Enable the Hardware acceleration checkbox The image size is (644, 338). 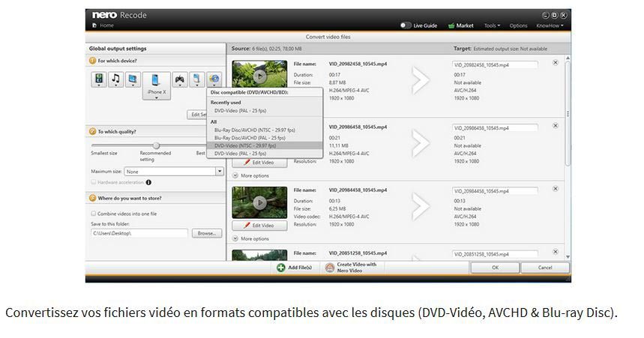(x=94, y=182)
